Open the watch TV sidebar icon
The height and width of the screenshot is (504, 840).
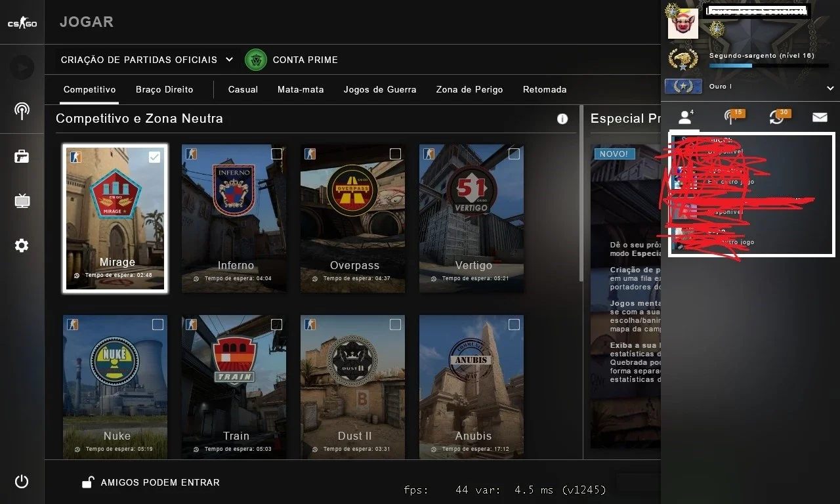[x=22, y=201]
